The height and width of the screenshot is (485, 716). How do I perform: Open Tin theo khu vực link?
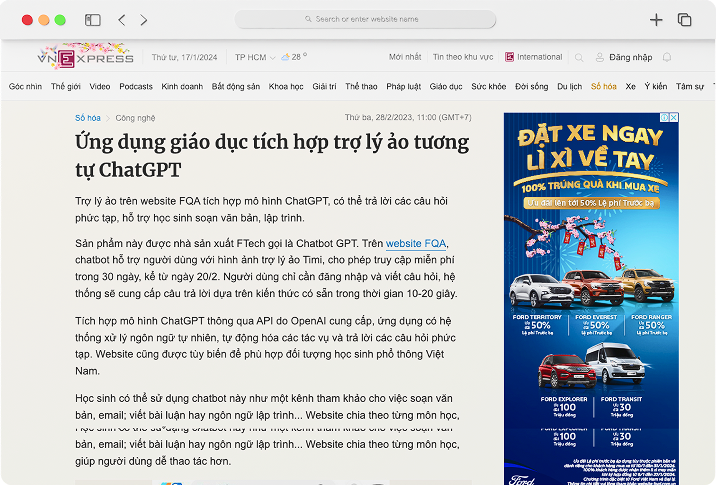[463, 57]
